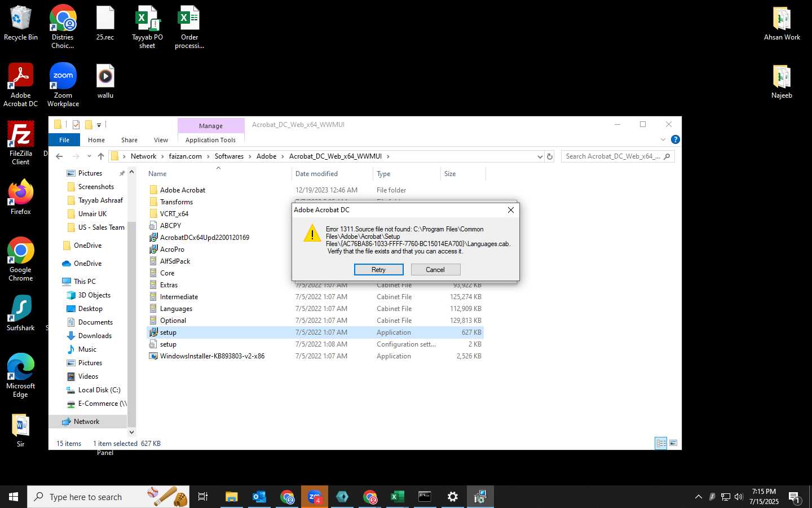Open quick access toolbar customize dropdown
The image size is (812, 508).
pyautogui.click(x=99, y=125)
